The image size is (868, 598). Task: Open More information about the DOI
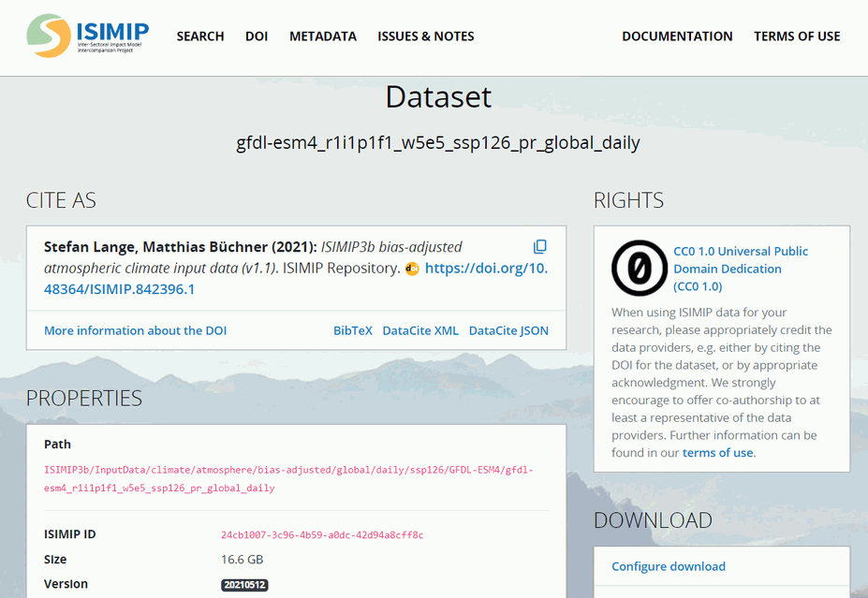click(x=136, y=330)
